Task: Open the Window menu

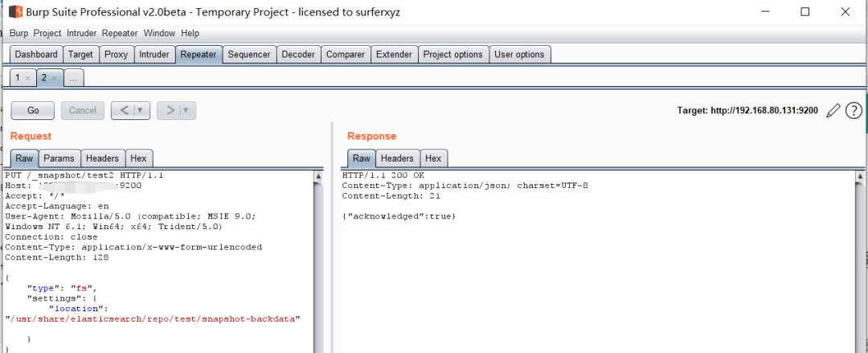Action: pyautogui.click(x=159, y=33)
